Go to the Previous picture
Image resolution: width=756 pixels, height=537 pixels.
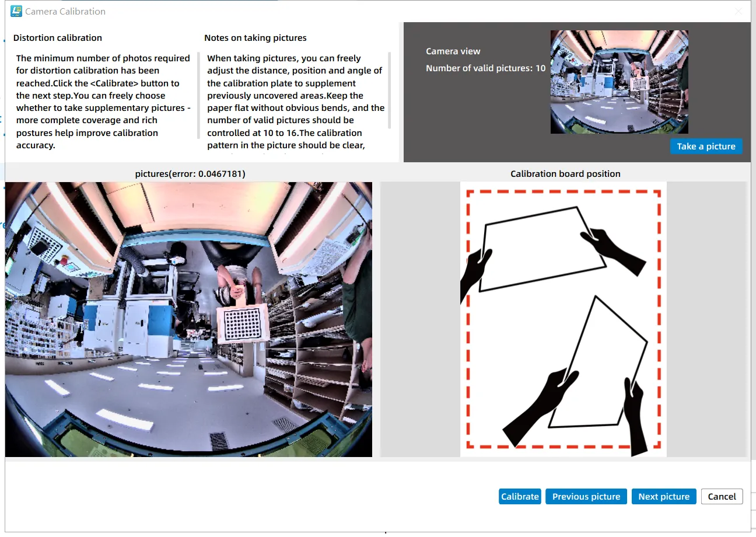point(586,496)
